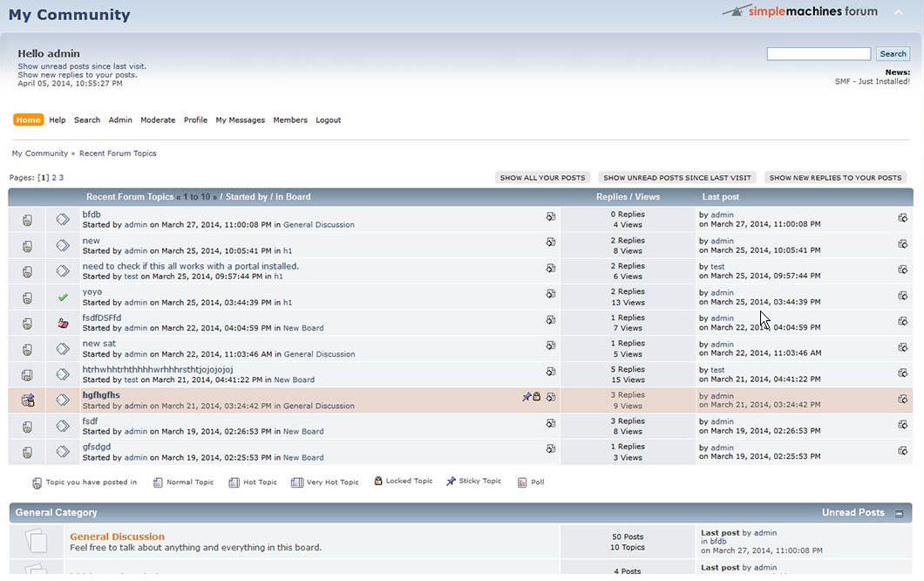Click the lock icon in hgfhgfhs row
924x581 pixels.
537,396
